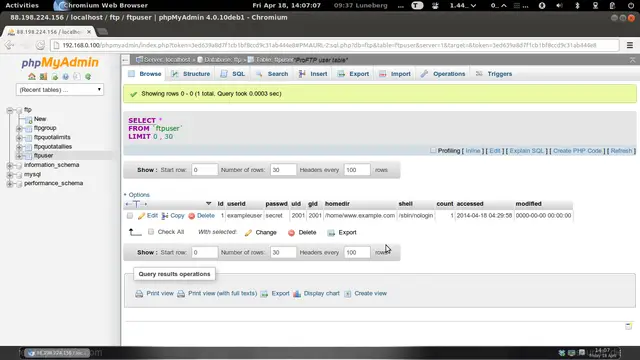Open the Operations tab

tap(443, 74)
